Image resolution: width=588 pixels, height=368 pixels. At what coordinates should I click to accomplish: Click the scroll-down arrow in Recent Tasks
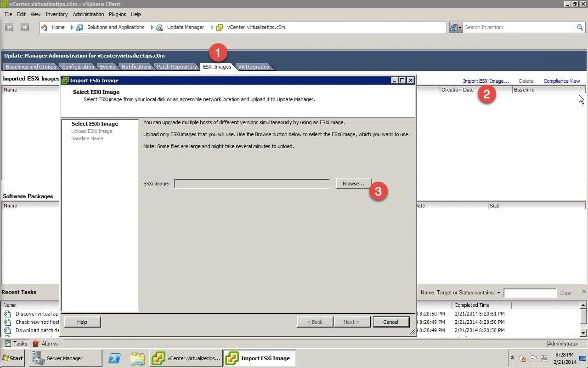[x=583, y=333]
